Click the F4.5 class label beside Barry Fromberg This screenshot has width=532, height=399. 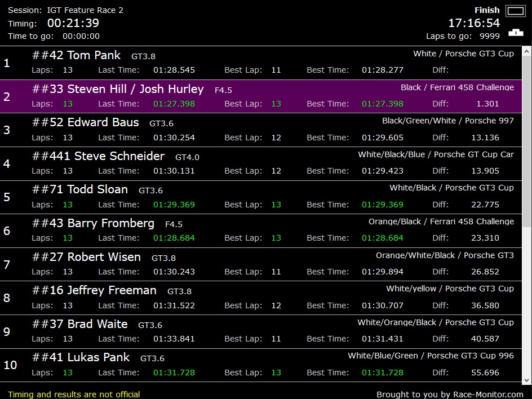pyautogui.click(x=174, y=225)
